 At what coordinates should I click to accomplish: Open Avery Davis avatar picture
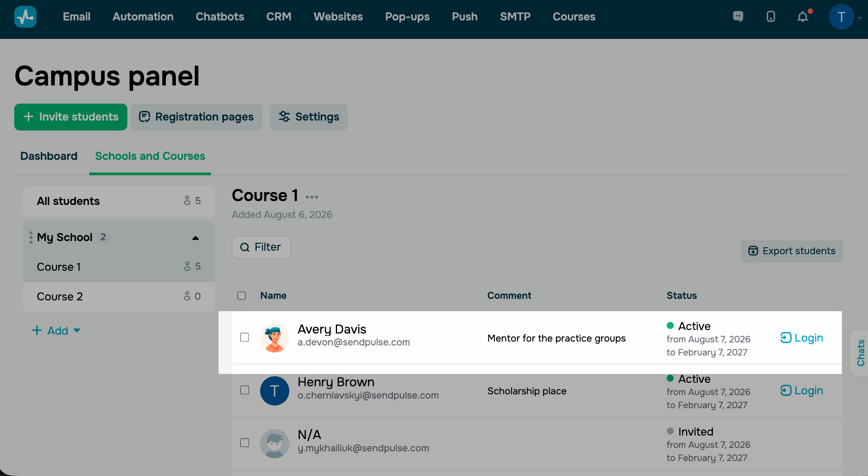[274, 338]
